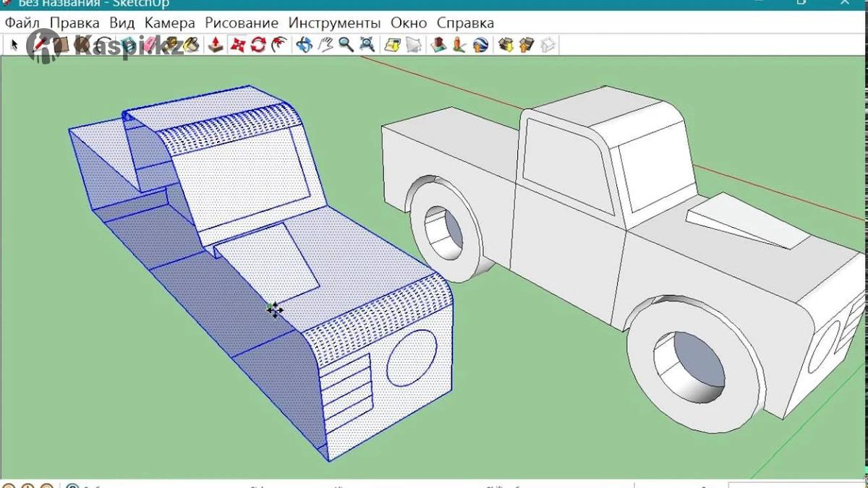Screen dimensions: 868x488
Task: Select the arrow Select tool
Action: pos(14,45)
